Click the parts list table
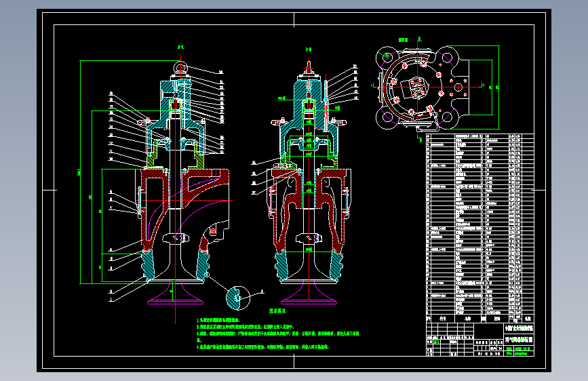The height and width of the screenshot is (381, 588). [480, 228]
